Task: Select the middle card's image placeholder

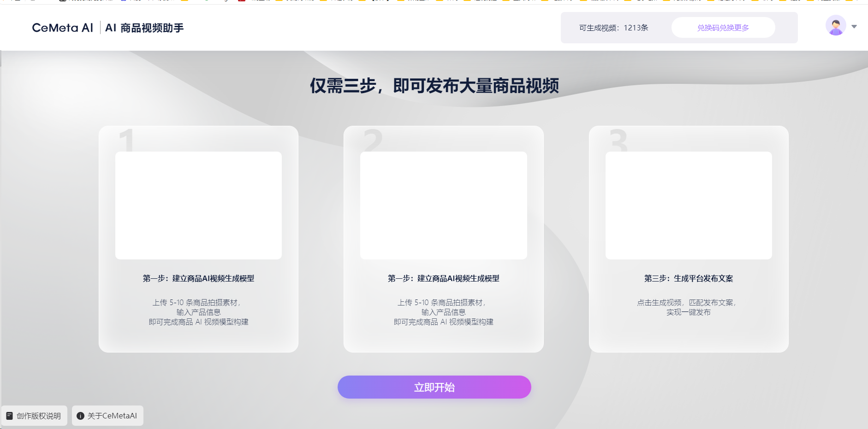Action: click(443, 206)
